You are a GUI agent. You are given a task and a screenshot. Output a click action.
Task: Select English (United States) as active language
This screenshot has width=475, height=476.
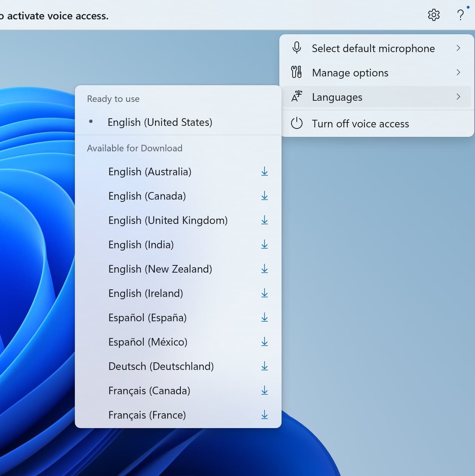click(x=160, y=122)
